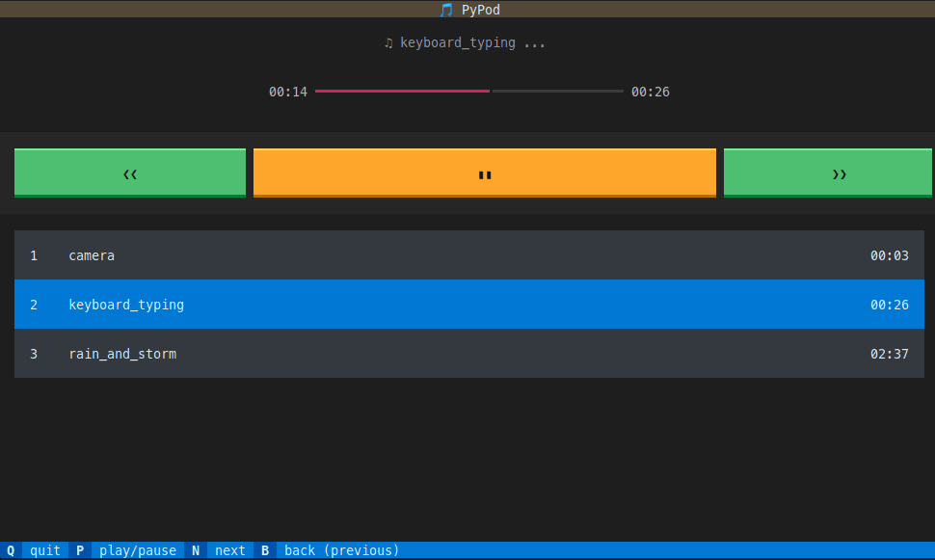Click the P key badge in footer
This screenshot has width=935, height=560.
[x=80, y=549]
